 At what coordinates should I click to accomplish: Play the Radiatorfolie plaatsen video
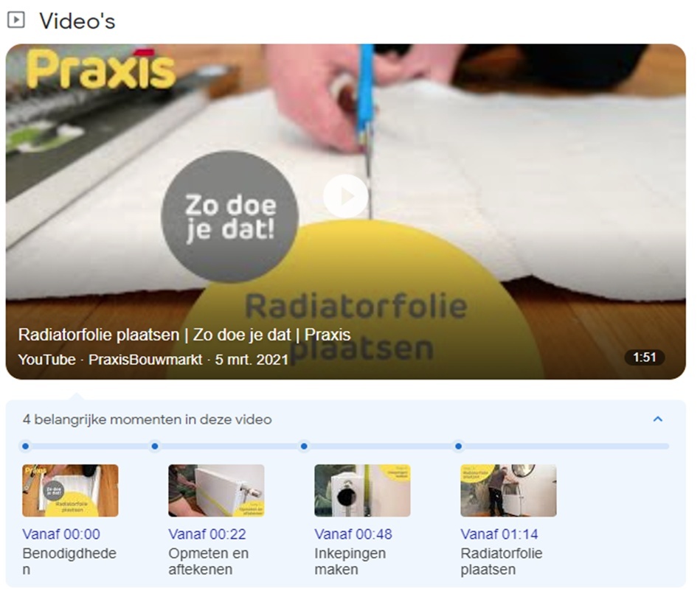345,196
